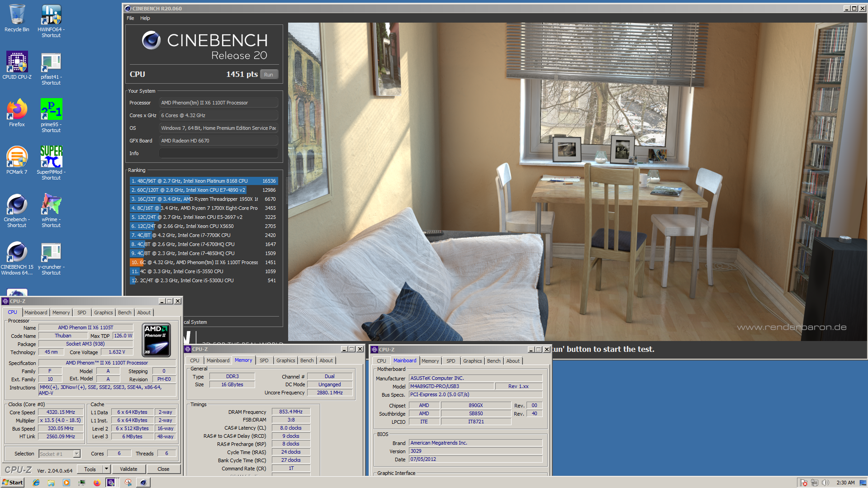Screen dimensions: 868x488
Task: Click the motherboard model M4A89GTD-PRO/USB3 field
Action: coord(451,386)
